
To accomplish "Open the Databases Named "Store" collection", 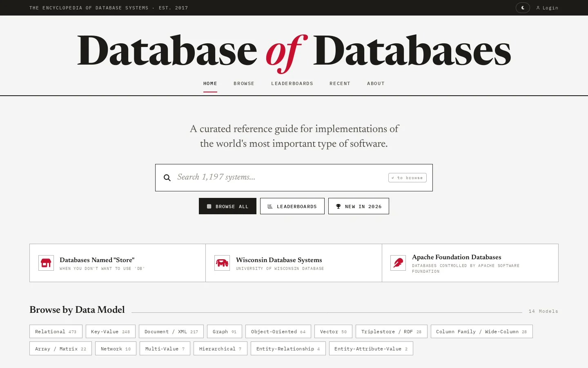I will click(x=118, y=263).
